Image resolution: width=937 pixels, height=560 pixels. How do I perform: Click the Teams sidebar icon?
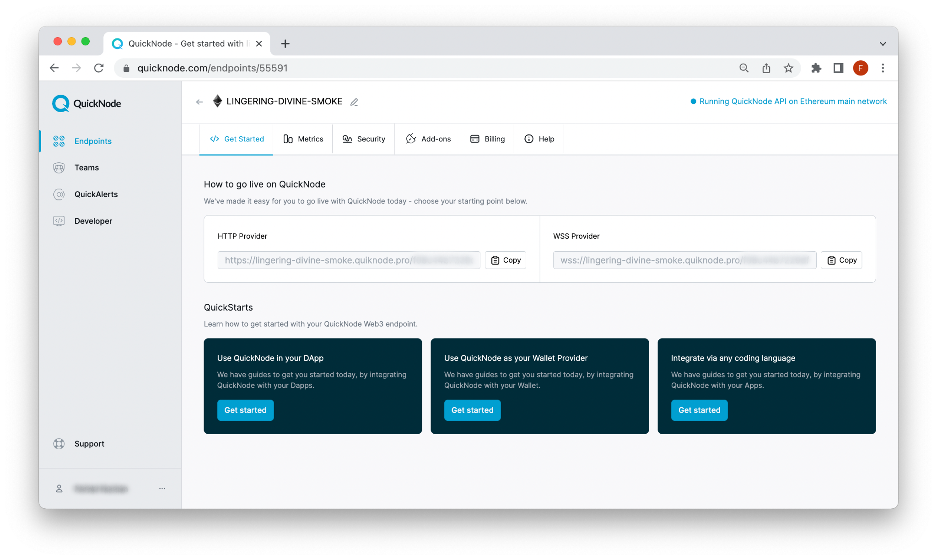tap(59, 167)
